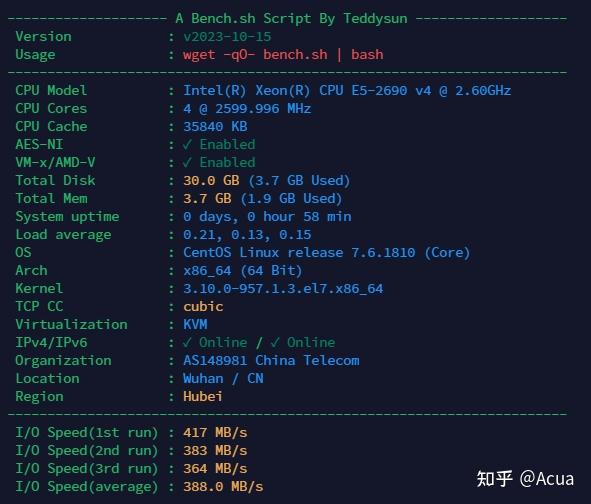Click the wget bench.sh usage command
The image size is (591, 504).
283,54
